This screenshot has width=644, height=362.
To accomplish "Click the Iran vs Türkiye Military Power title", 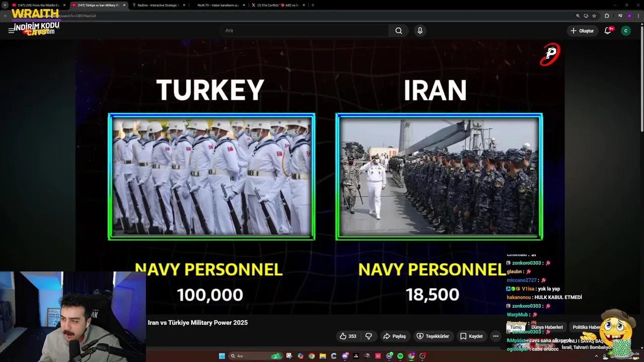I will [x=198, y=323].
